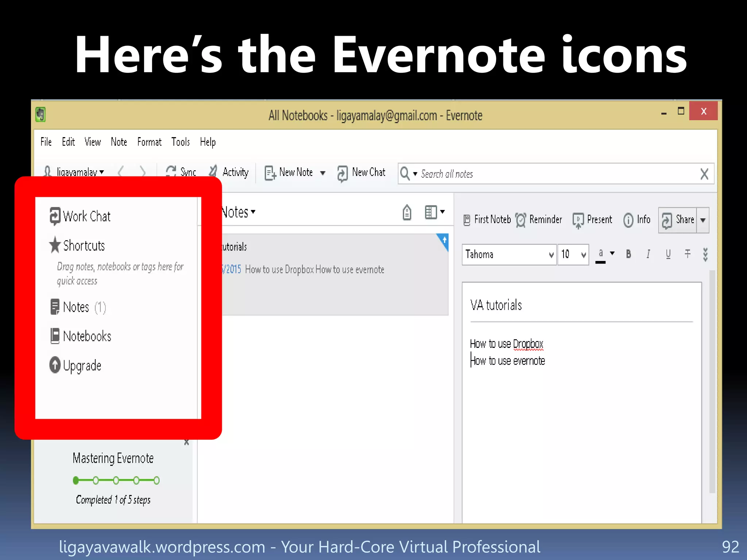Viewport: 747px width, 560px height.
Task: Select the VA tutorials note card
Action: pyautogui.click(x=335, y=274)
